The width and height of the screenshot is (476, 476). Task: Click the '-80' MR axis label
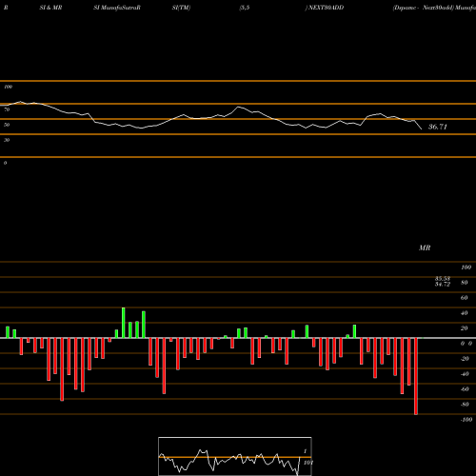[x=465, y=405]
